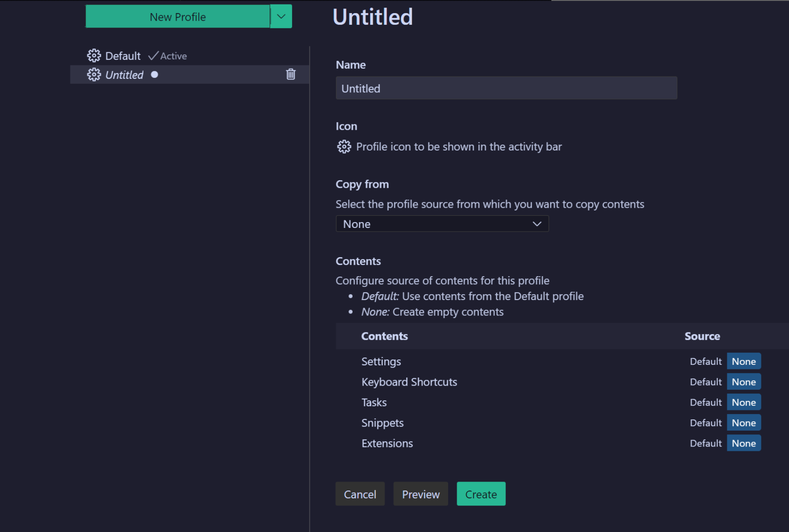Click the Preview button
This screenshot has width=789, height=532.
421,494
